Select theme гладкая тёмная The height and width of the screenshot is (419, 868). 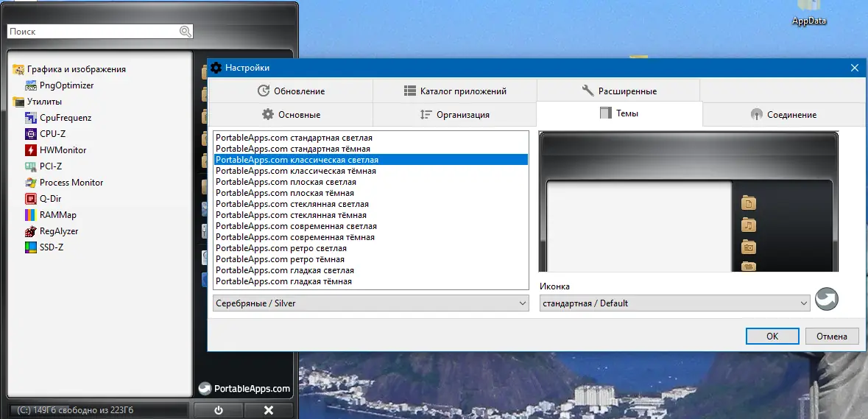[371, 282]
